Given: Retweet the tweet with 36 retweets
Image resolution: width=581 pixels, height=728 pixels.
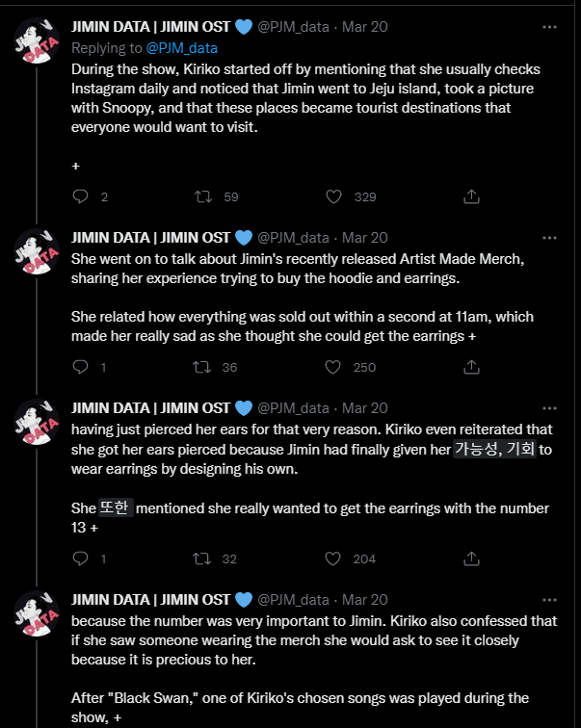Looking at the screenshot, I should (x=202, y=367).
